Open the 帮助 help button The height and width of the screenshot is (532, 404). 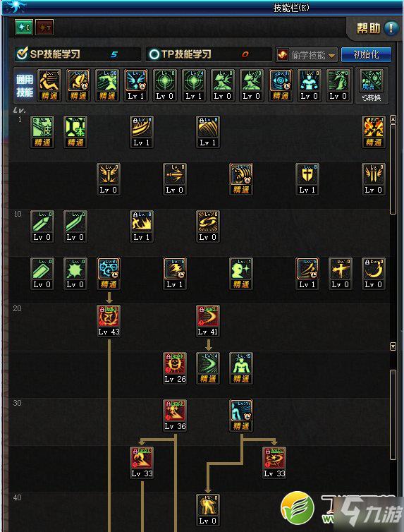(377, 28)
